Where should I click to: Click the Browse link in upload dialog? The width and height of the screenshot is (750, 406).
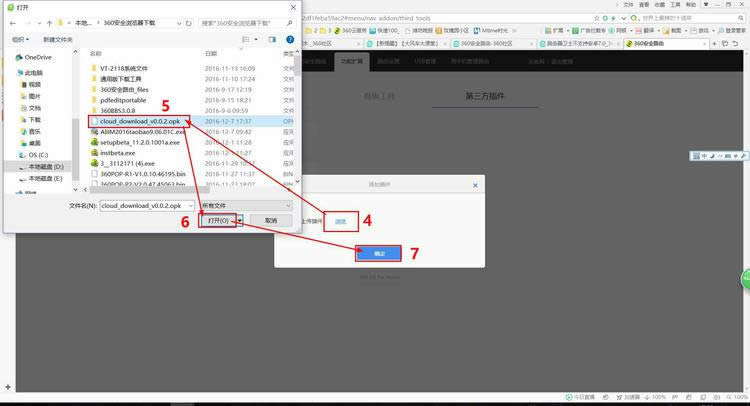coord(341,221)
